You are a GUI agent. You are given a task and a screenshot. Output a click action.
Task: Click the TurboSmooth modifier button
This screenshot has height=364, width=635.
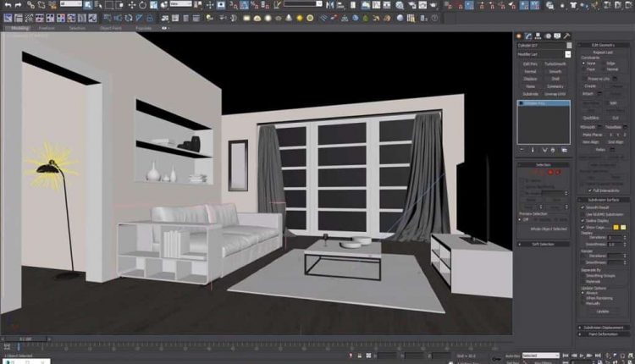pos(555,64)
